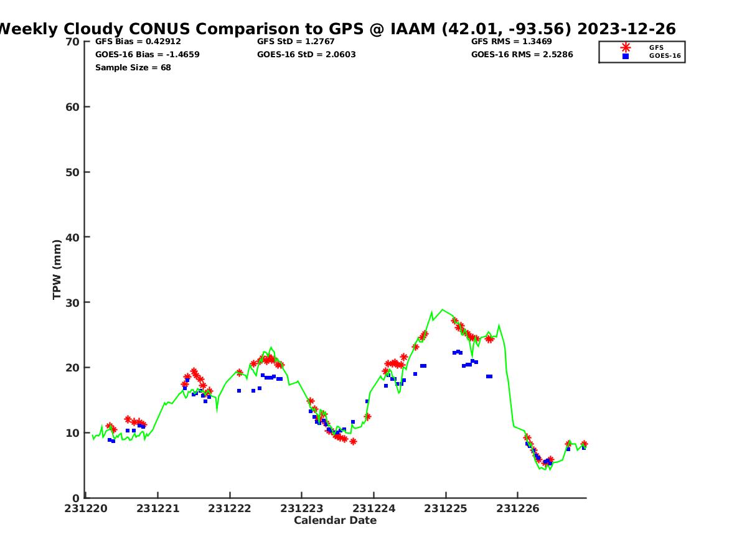Click the GOES-16 RMS = 2.5286 statistic

click(522, 55)
